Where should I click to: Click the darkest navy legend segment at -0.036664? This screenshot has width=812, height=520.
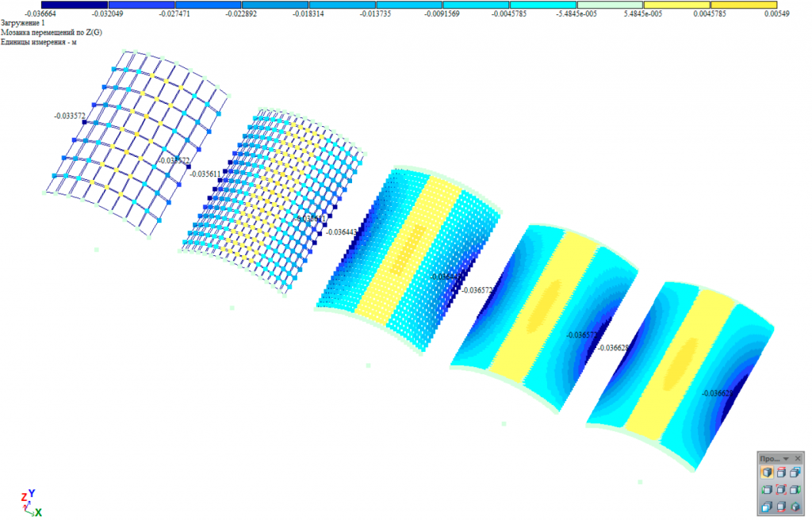point(74,5)
